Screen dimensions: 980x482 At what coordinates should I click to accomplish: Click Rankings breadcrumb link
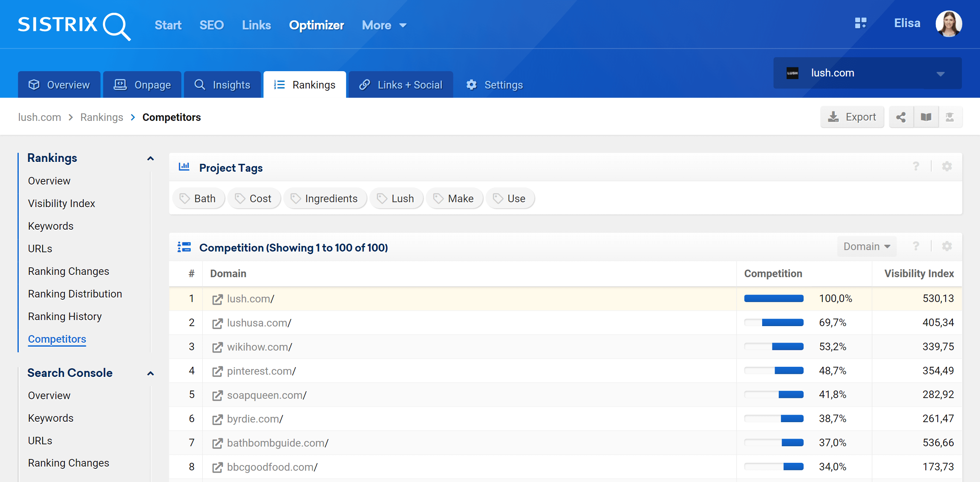click(101, 117)
